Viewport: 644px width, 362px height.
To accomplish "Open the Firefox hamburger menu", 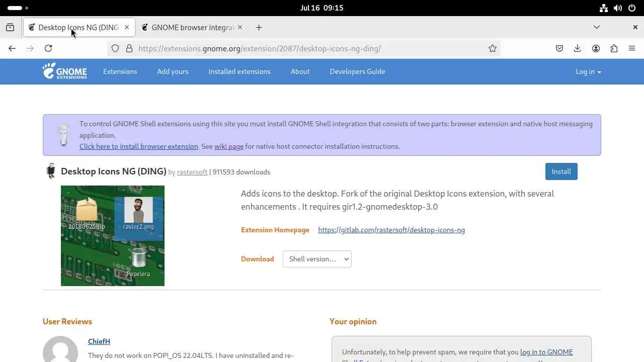I will [x=632, y=48].
